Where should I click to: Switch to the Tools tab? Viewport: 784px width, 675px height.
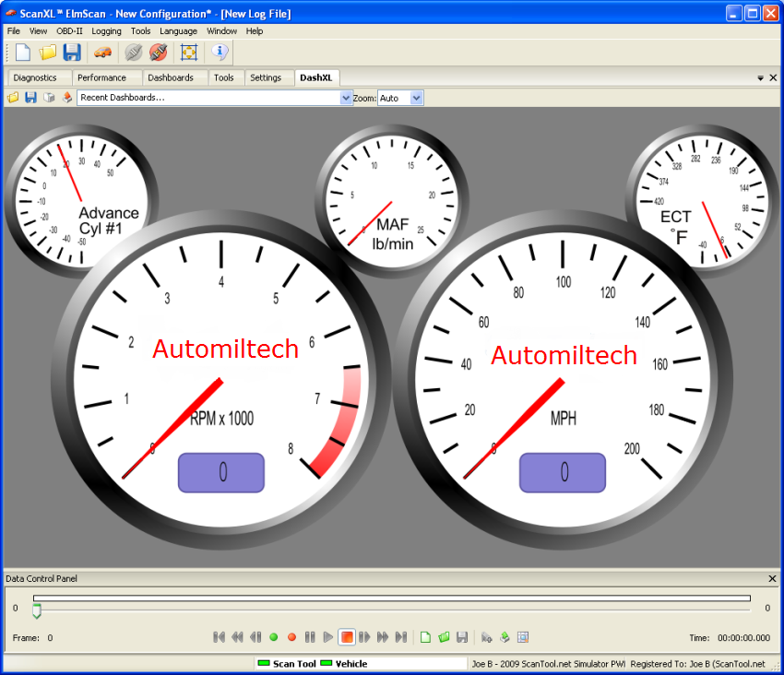224,78
